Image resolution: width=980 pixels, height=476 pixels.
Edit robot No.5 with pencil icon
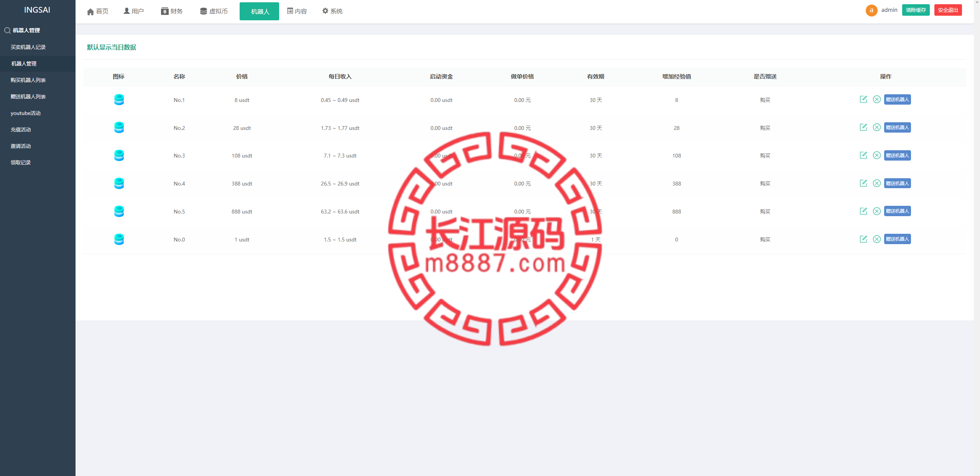pos(863,211)
